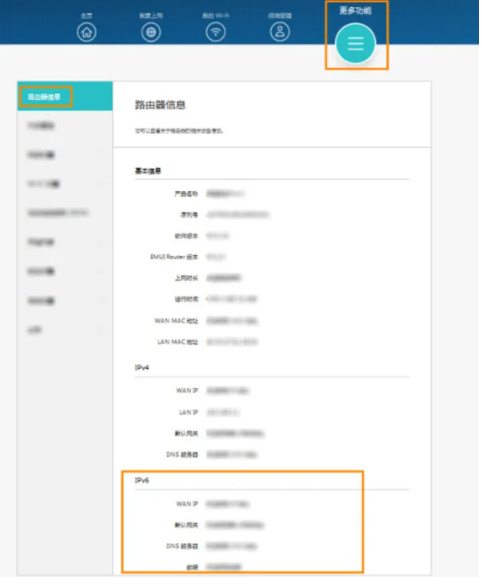The image size is (482, 586).
Task: Open the device management person icon
Action: coord(280,32)
